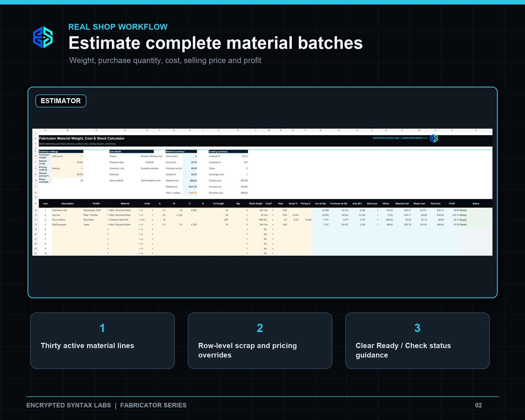Click the Row-level scrap and pricing overrides card
Image resolution: width=525 pixels, height=420 pixels.
[260, 341]
